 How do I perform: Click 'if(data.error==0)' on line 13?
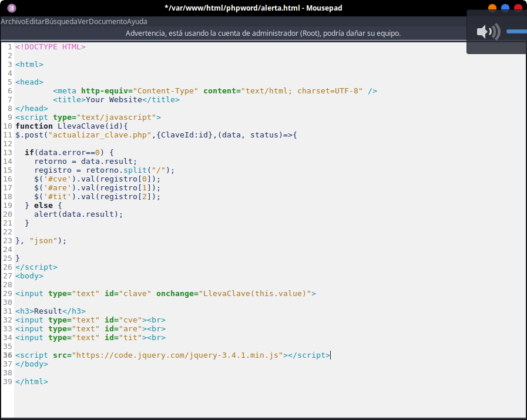click(65, 153)
